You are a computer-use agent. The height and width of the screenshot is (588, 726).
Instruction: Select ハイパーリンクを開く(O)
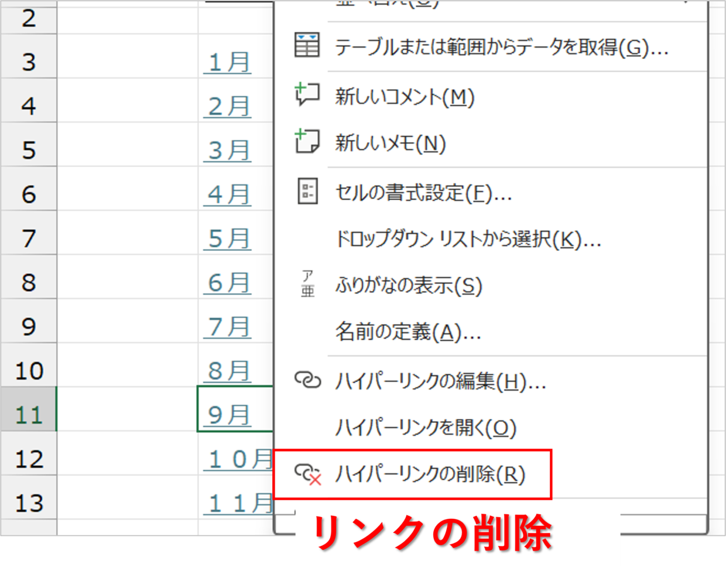pyautogui.click(x=426, y=428)
